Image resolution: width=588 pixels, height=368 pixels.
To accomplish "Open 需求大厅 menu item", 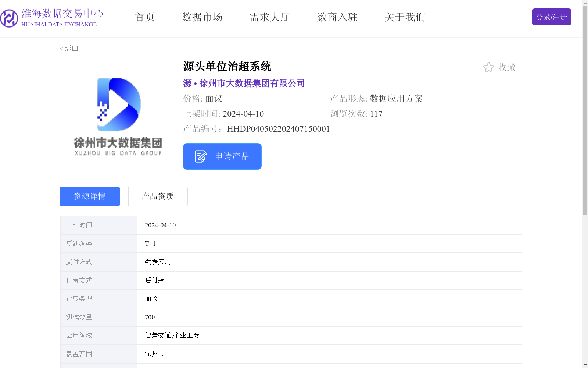I will point(270,17).
